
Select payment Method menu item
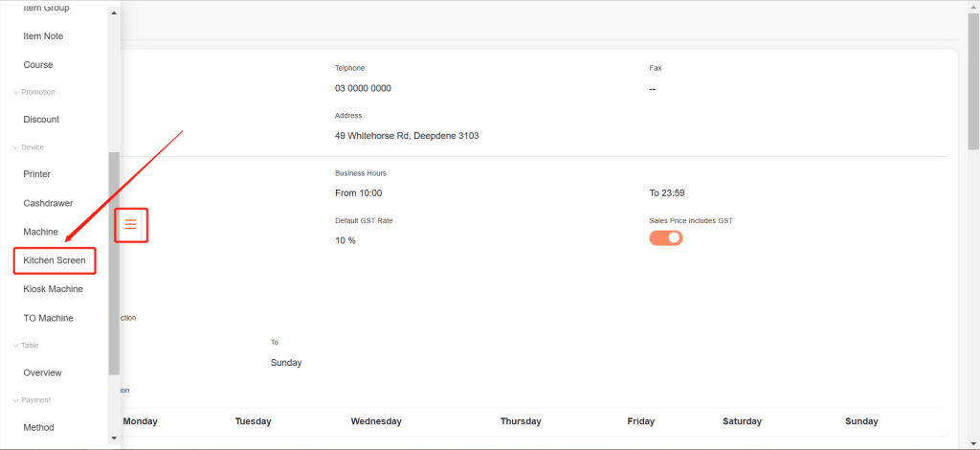click(x=39, y=428)
